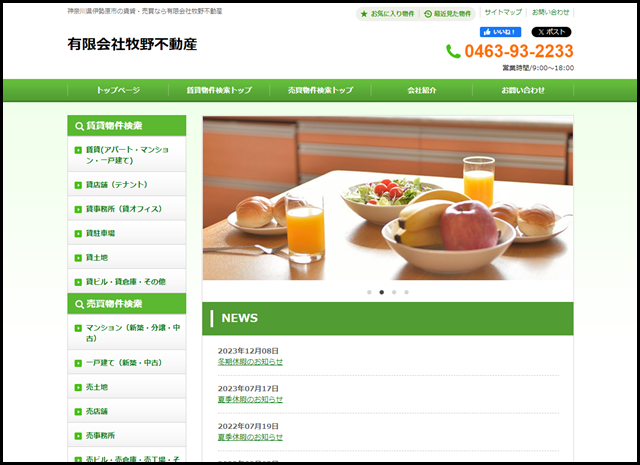Click the green arrow icon beside 売土地
640x465 pixels.
(78, 387)
